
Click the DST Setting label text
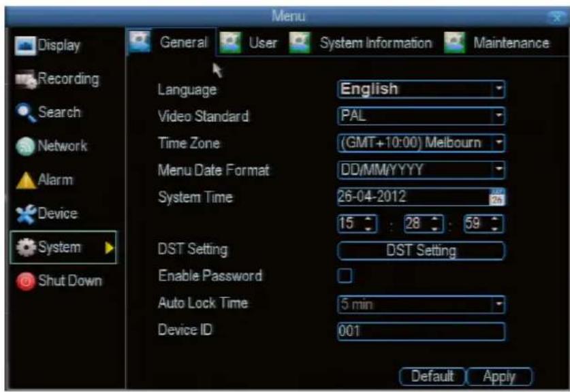[x=193, y=250]
